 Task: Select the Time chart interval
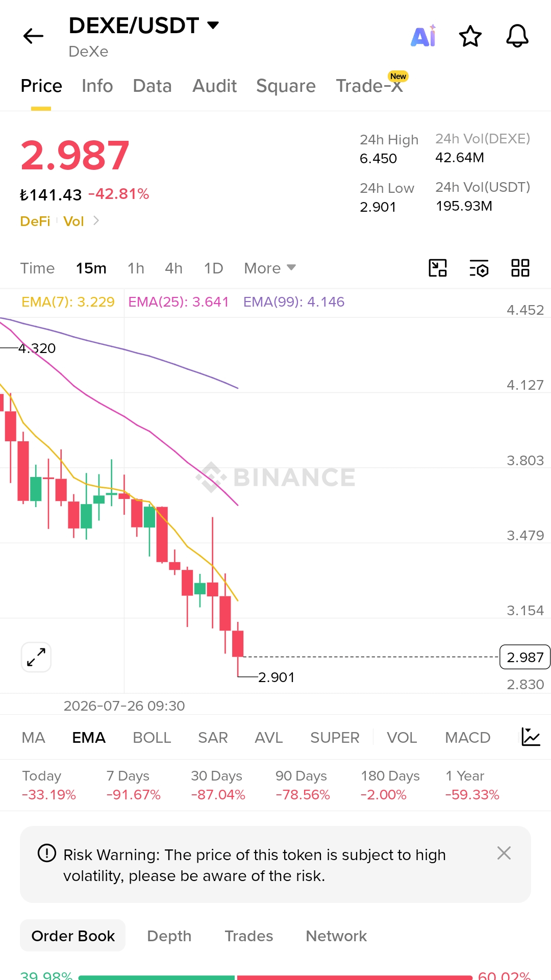[x=37, y=268]
